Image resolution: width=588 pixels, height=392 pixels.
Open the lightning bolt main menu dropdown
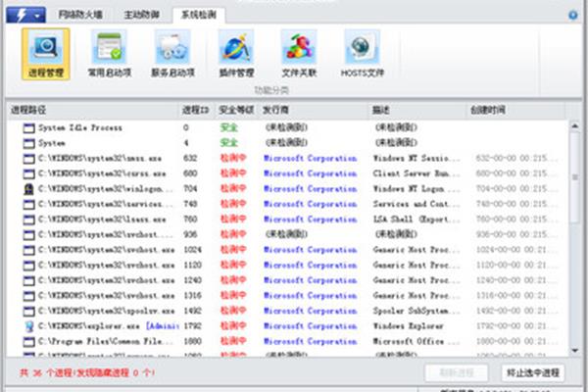click(25, 16)
